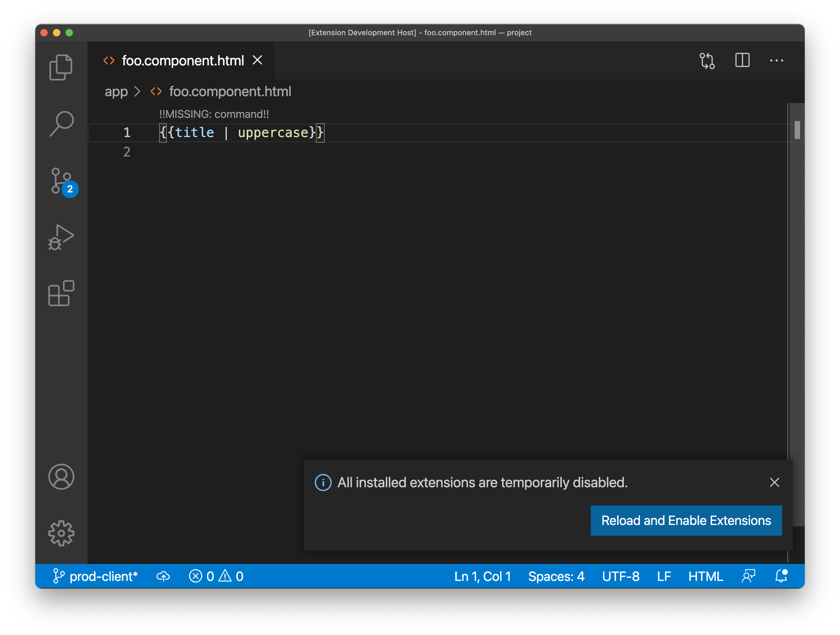Expand the app breadcrumb
Viewport: 840px width, 635px height.
116,91
